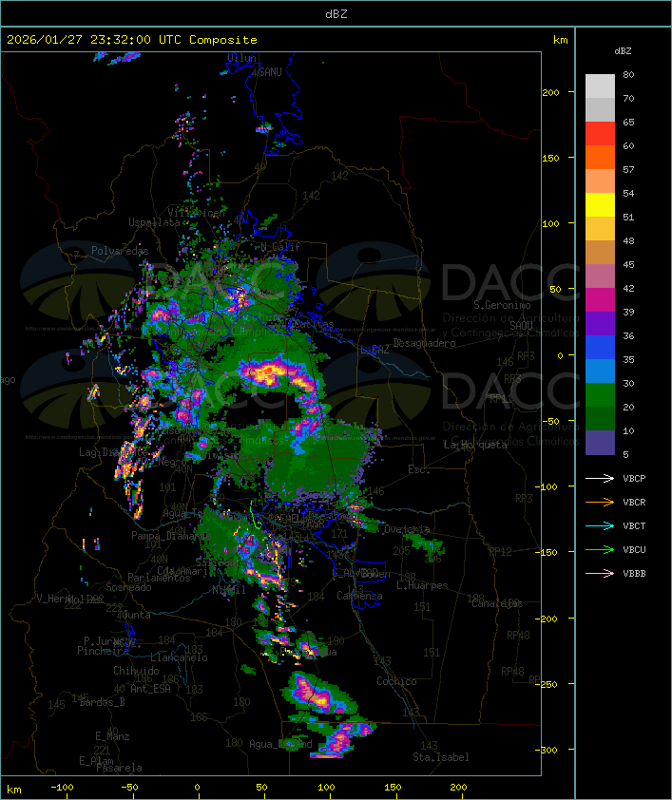Click the Bardas_B map label
Screen dimensions: 672x800
coord(102,702)
